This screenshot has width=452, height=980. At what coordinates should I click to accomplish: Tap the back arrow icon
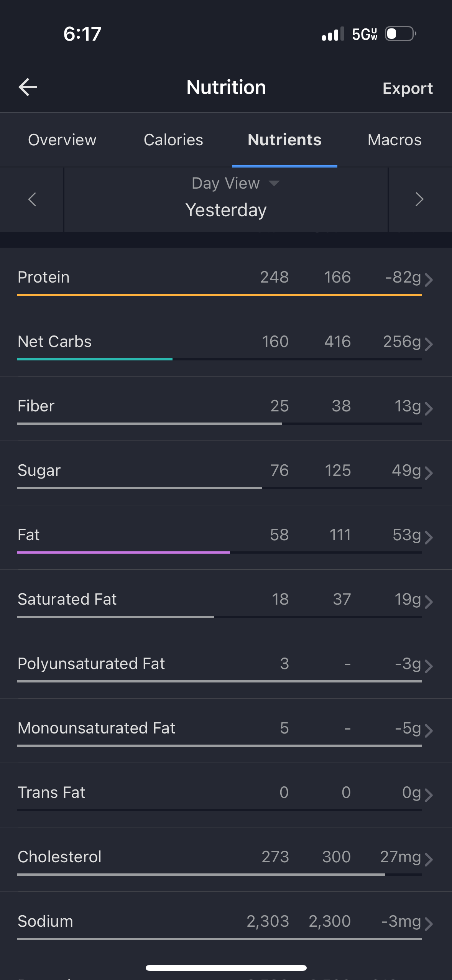28,87
